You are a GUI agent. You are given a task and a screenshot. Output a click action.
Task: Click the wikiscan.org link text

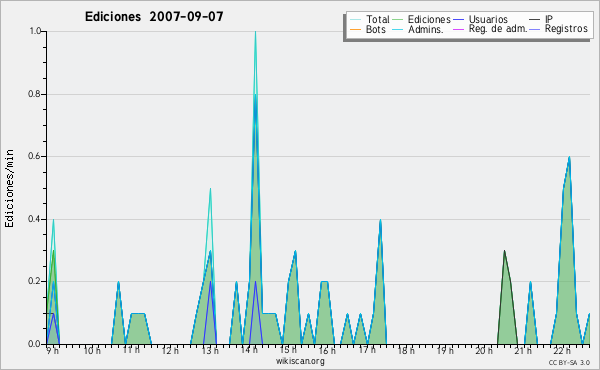(x=300, y=361)
